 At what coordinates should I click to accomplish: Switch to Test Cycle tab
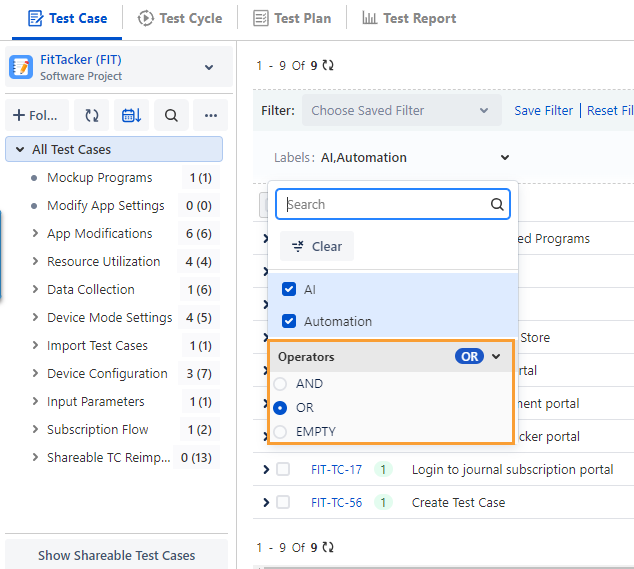coord(180,19)
